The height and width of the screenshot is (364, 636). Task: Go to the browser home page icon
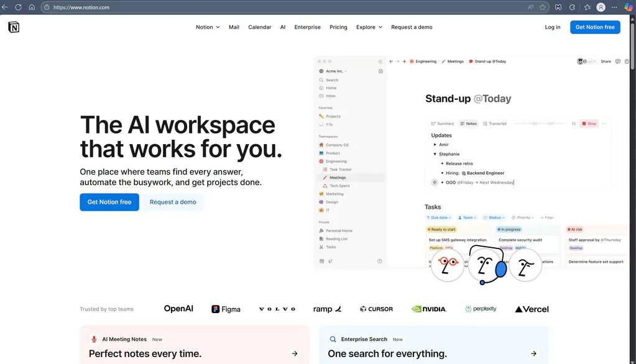pyautogui.click(x=32, y=7)
